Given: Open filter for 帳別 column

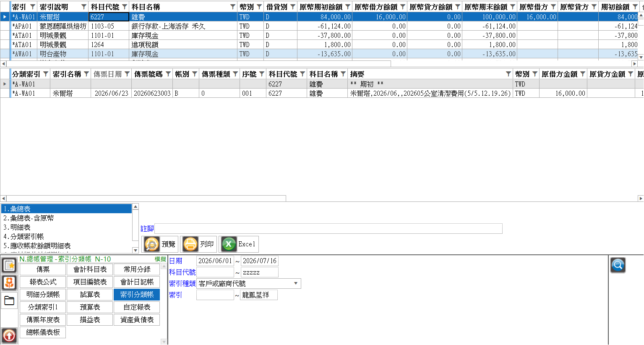Looking at the screenshot, I should [x=195, y=74].
